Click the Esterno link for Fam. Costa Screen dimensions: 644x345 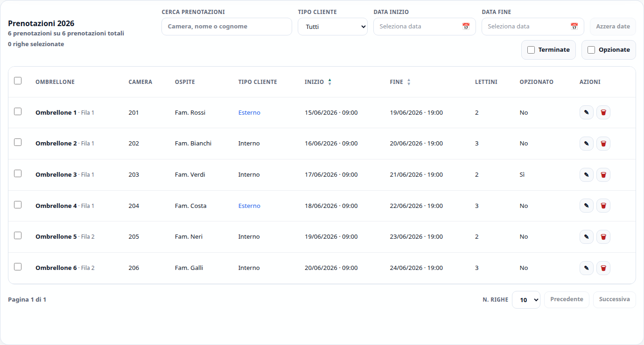(249, 206)
